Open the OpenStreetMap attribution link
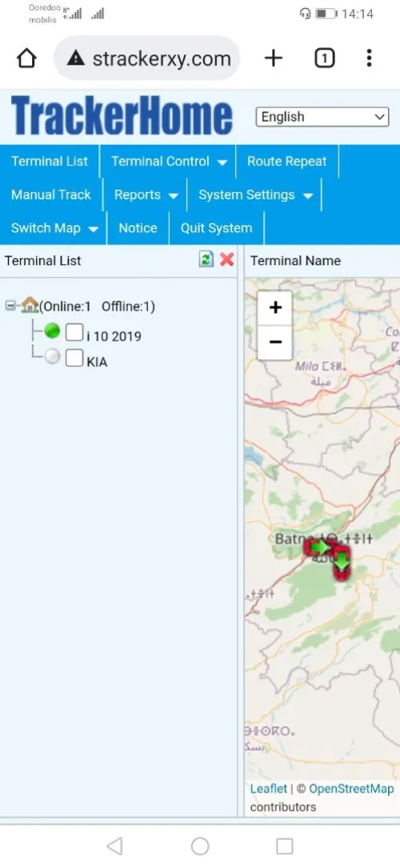This screenshot has width=400, height=868. click(351, 789)
